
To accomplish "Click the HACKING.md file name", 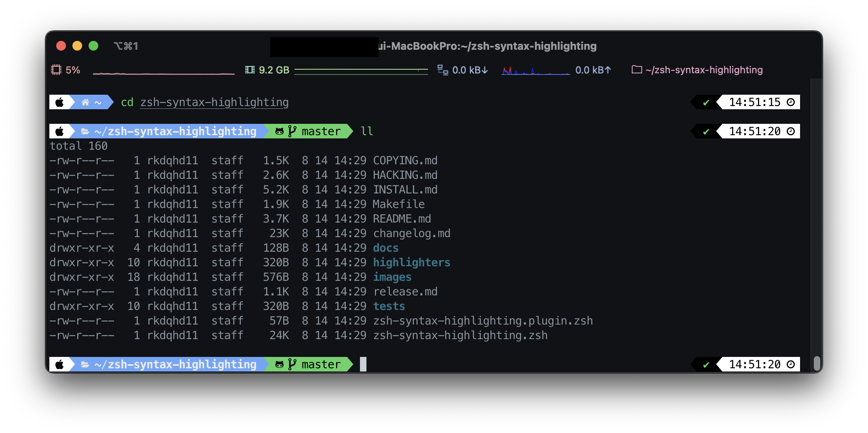I will point(405,175).
